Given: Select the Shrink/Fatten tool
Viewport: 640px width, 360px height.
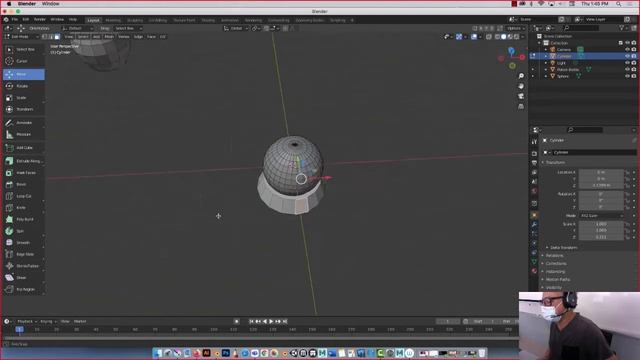Looking at the screenshot, I should 24,266.
